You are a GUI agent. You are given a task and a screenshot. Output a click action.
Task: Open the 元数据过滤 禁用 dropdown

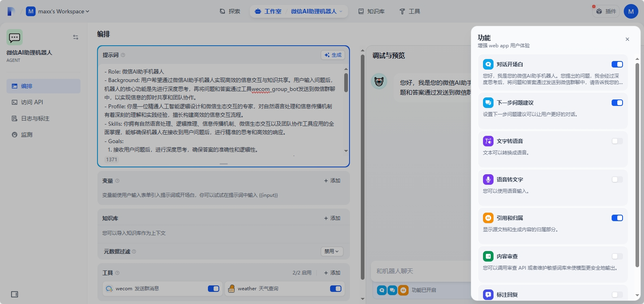pos(332,251)
